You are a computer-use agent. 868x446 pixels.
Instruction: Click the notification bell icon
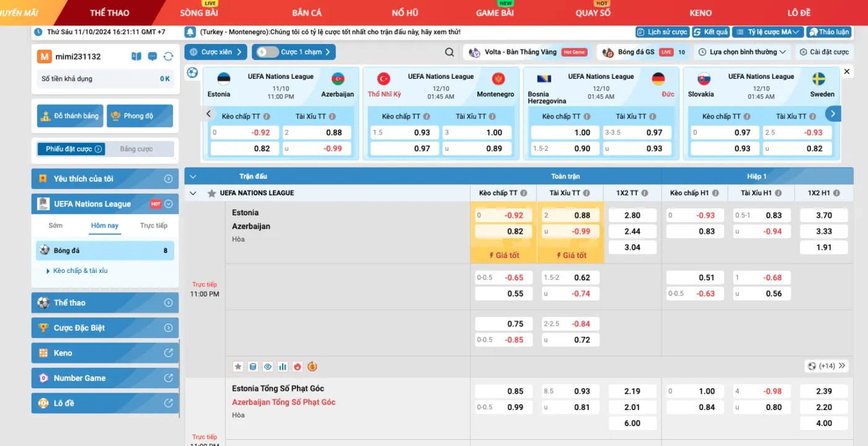click(190, 32)
